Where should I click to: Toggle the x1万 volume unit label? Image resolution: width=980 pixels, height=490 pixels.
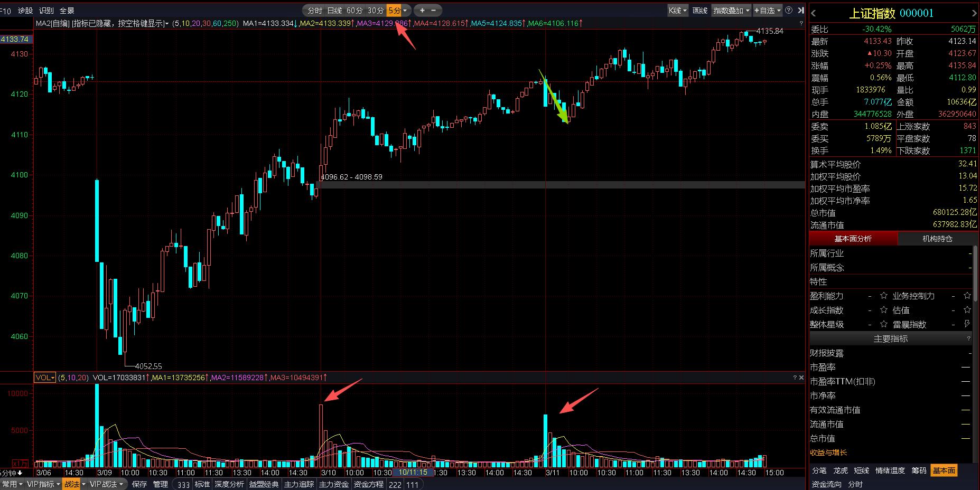coord(21,463)
